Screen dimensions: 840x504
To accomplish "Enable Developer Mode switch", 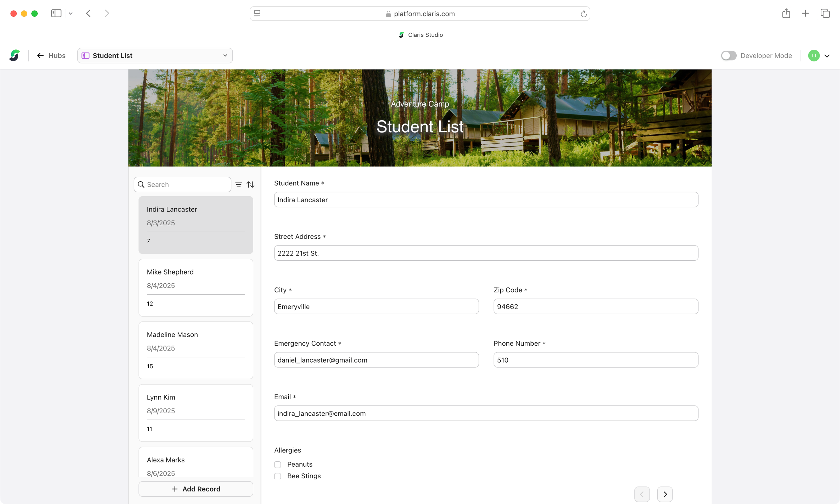I will pos(729,56).
